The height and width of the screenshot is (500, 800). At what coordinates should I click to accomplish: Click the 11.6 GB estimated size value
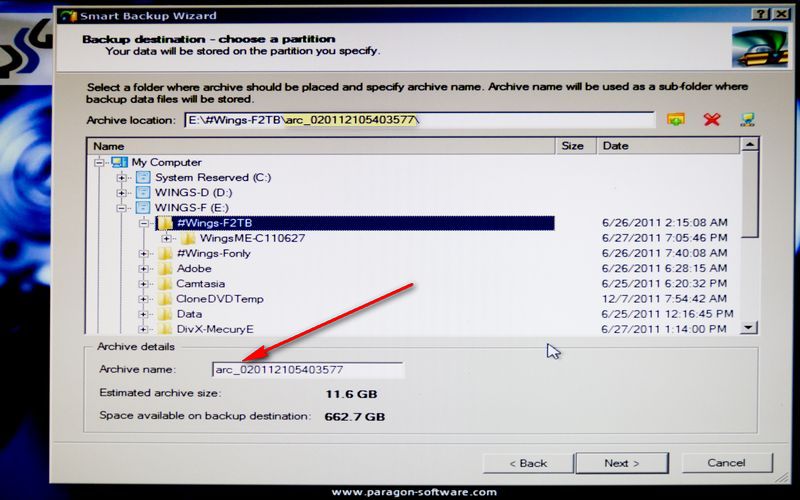click(351, 394)
